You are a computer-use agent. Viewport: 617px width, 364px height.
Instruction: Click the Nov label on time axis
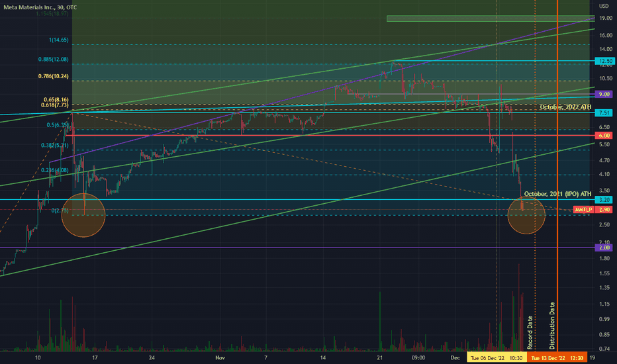[x=220, y=357]
